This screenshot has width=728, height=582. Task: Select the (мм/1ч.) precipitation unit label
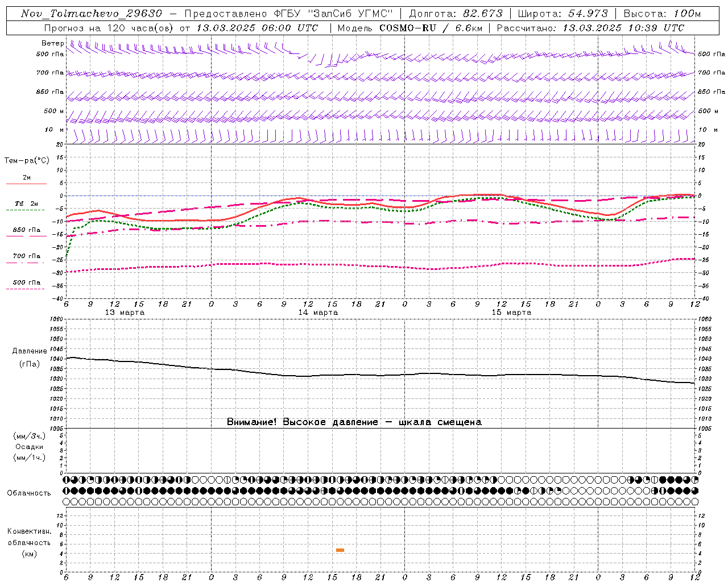coord(30,458)
